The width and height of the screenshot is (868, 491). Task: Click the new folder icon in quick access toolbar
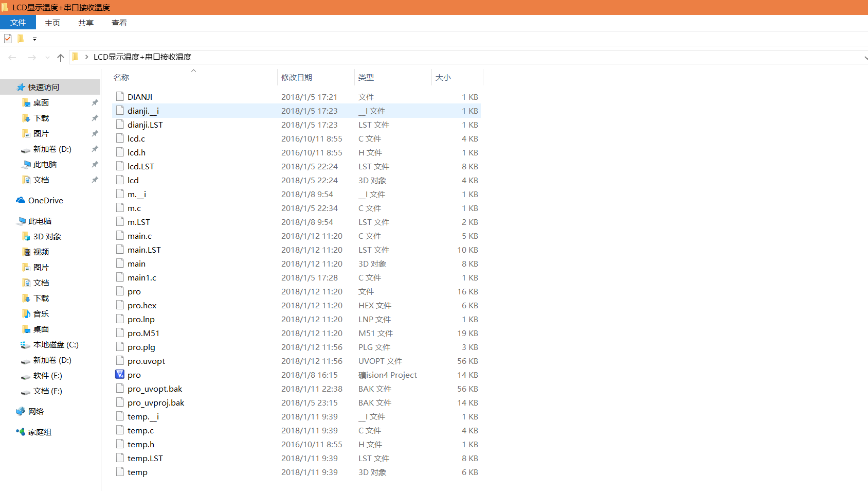[x=21, y=39]
